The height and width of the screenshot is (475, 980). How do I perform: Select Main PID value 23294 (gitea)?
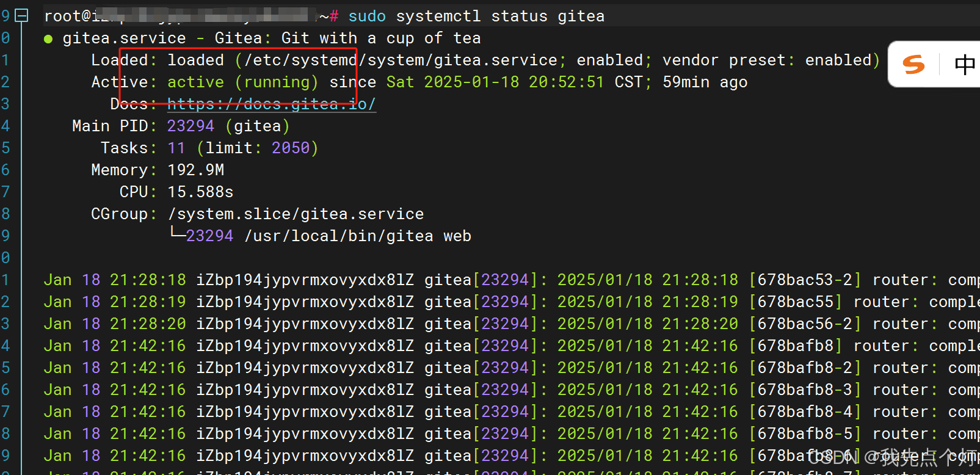(228, 126)
